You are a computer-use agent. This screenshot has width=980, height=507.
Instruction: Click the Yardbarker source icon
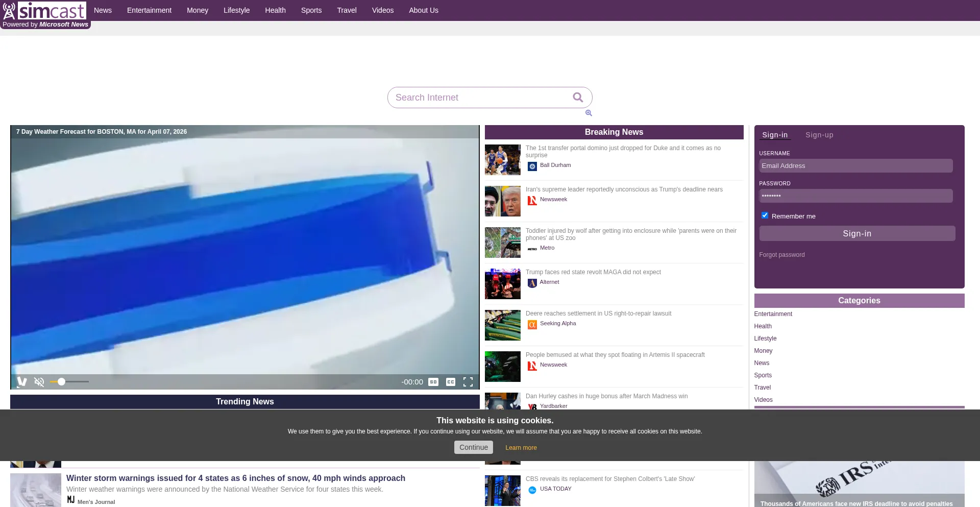(x=532, y=406)
